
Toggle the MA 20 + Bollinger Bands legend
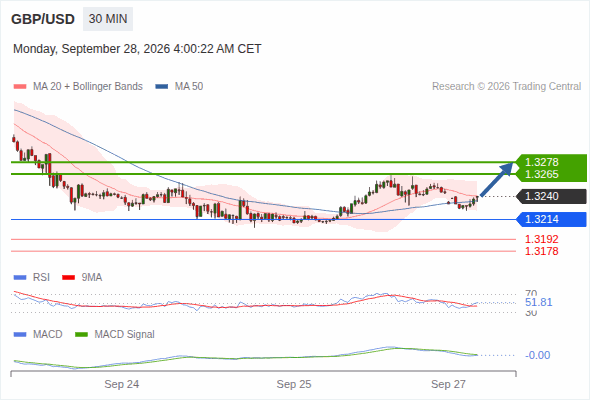[x=78, y=87]
